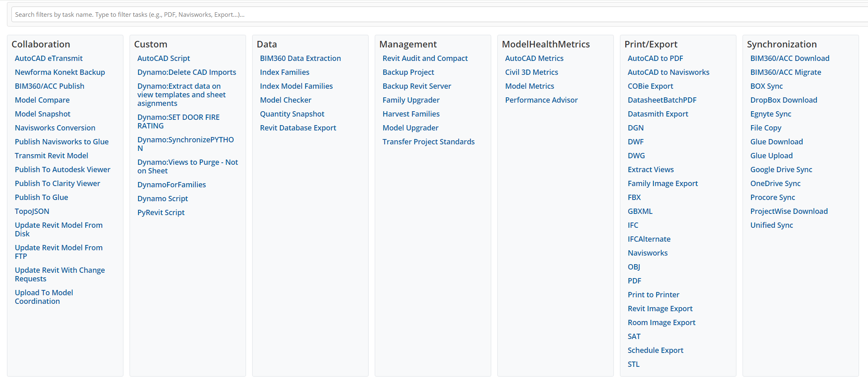This screenshot has width=868, height=384.
Task: Select the Model Checker link
Action: pyautogui.click(x=285, y=100)
